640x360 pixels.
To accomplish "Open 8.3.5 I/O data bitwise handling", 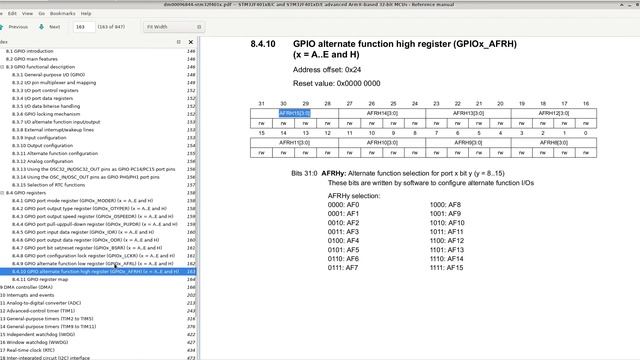I will point(46,106).
